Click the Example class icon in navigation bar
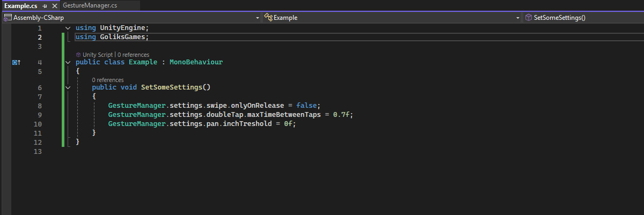Viewport: 644px width, 215px height. tap(268, 18)
